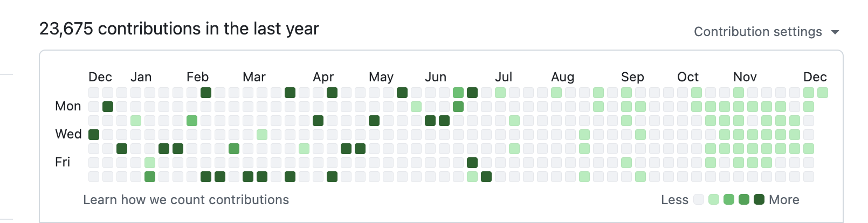Select the medium green Saturday cell in January
The width and height of the screenshot is (868, 223).
click(150, 176)
